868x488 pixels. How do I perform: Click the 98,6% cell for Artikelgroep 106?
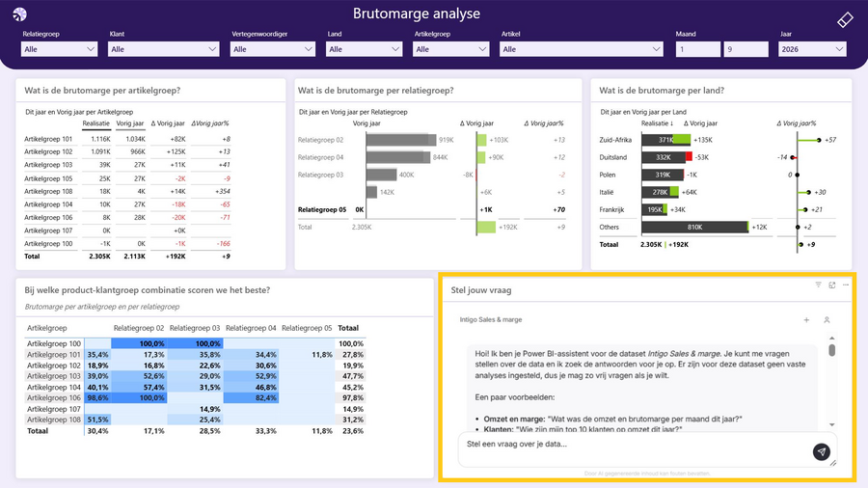pyautogui.click(x=97, y=397)
